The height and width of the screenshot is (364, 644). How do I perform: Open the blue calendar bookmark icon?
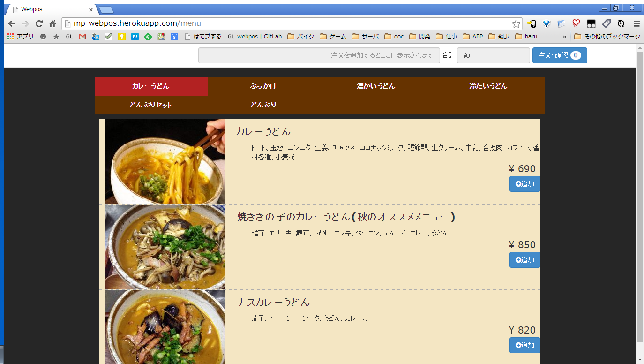coord(174,36)
